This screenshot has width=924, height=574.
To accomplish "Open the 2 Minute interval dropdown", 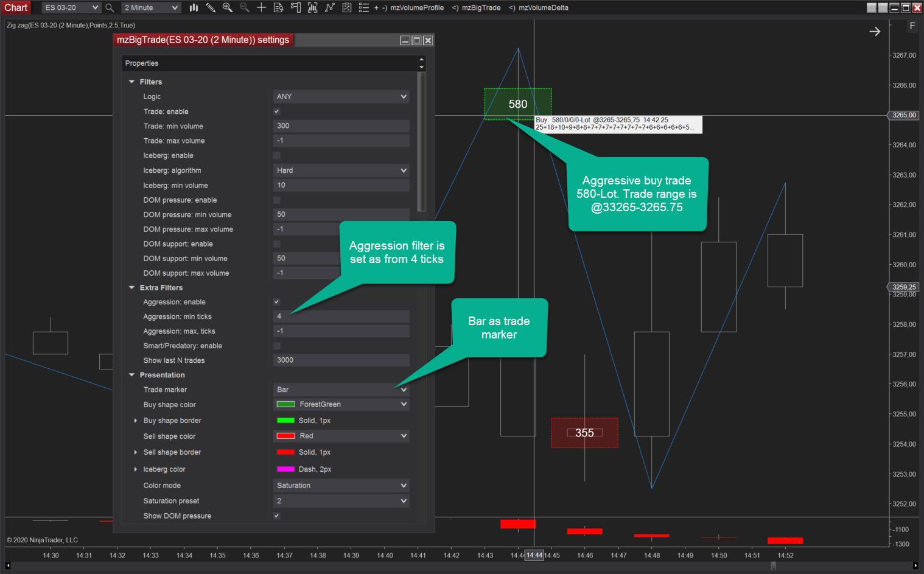I will pyautogui.click(x=151, y=8).
